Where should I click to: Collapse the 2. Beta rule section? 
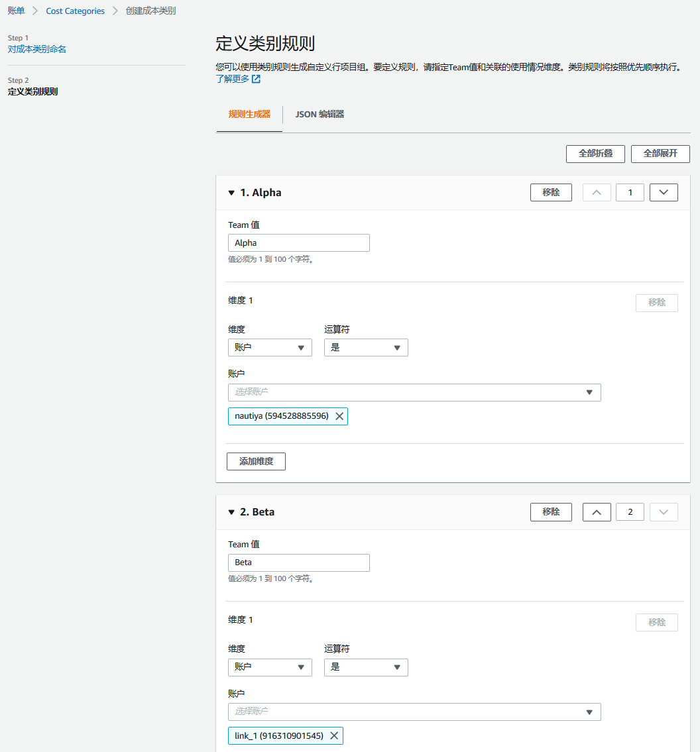point(231,512)
